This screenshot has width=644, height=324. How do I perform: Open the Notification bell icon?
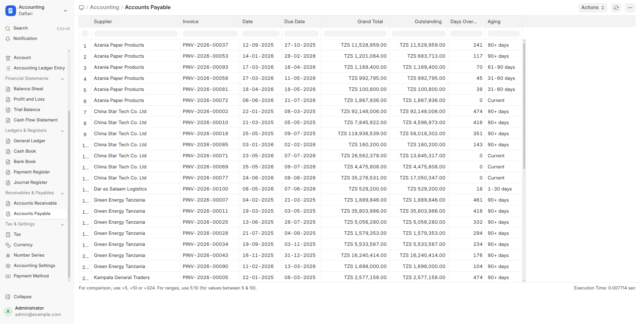(8, 39)
